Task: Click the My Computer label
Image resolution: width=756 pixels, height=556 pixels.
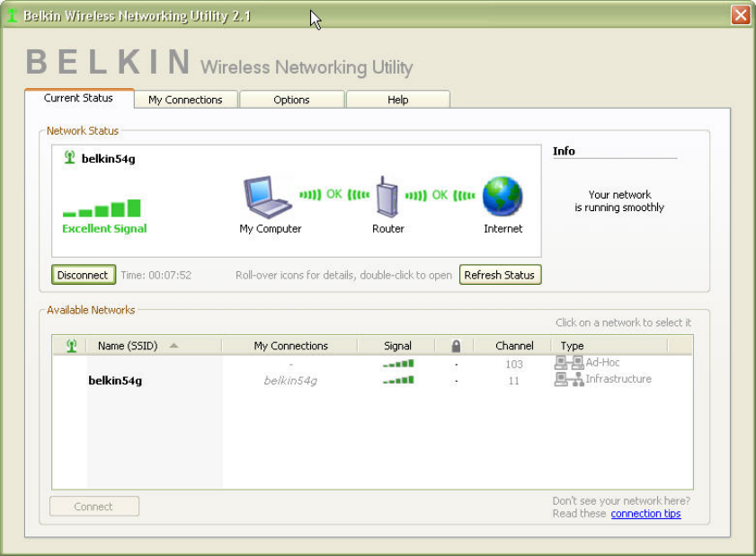Action: [271, 229]
